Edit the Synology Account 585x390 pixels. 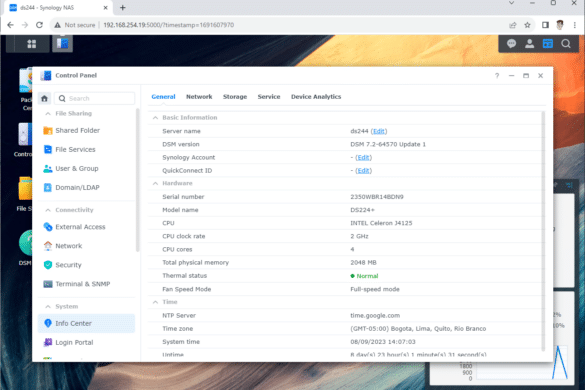tap(363, 157)
